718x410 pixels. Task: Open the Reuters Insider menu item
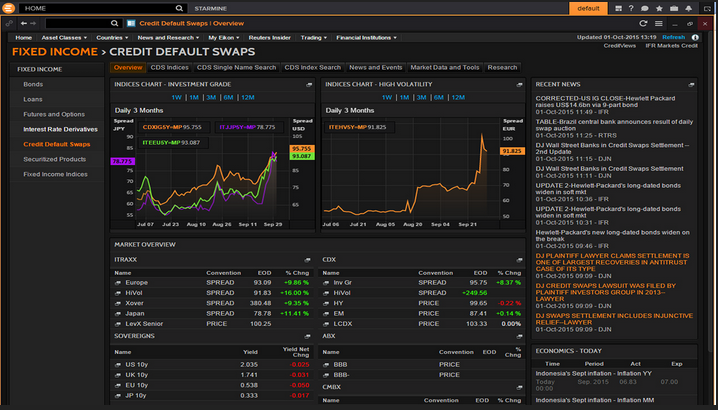pos(269,38)
